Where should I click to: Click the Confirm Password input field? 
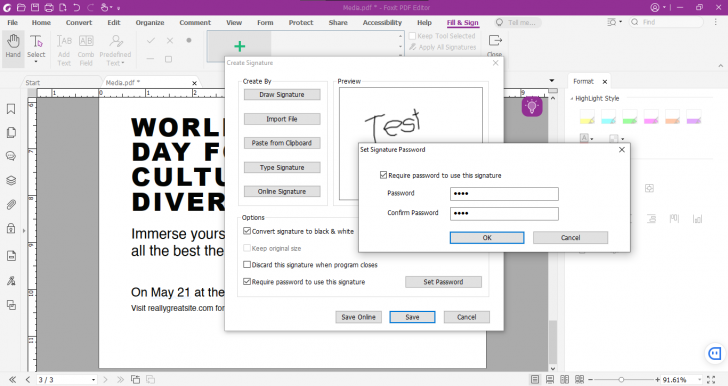tap(504, 214)
